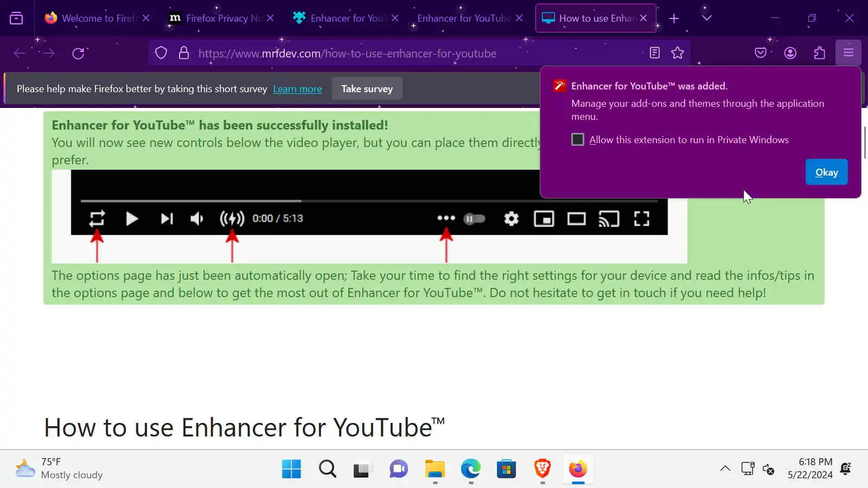Enable extension in Private Windows checkbox
Screen dimensions: 868x488
(x=578, y=140)
